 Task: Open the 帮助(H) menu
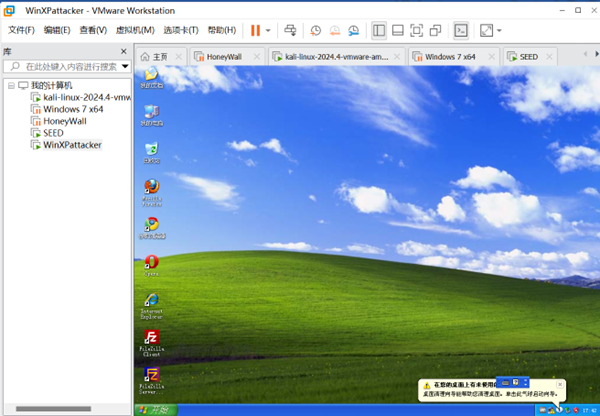pos(222,30)
